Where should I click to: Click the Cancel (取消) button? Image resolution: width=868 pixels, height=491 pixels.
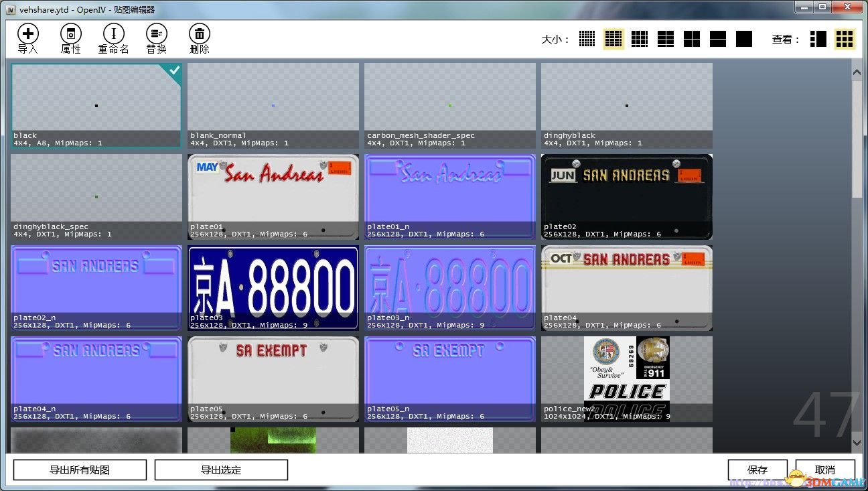[x=825, y=470]
